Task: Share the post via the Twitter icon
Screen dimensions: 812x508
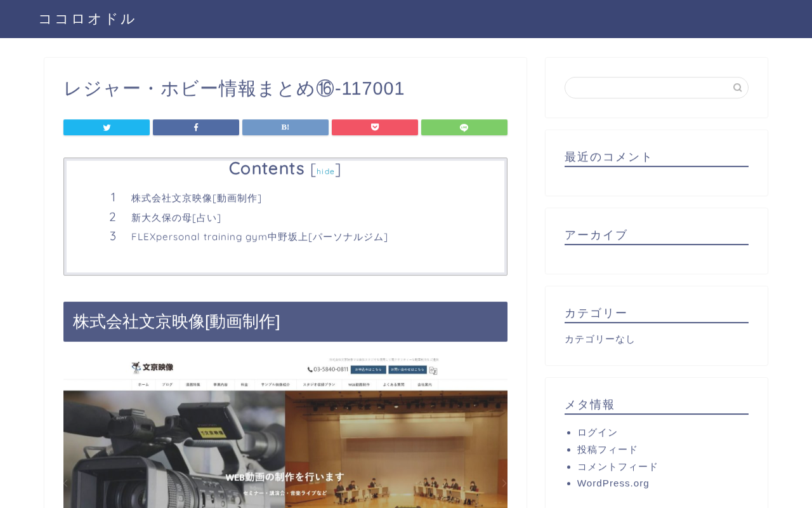Action: coord(107,127)
